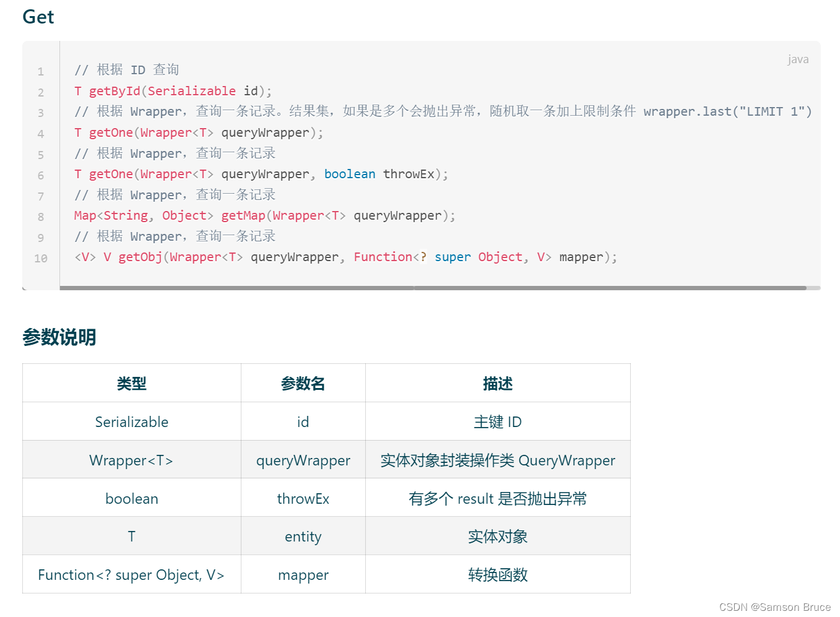
Task: Click the '实体对象封装操作类 QueryWrapper' cell
Action: point(498,460)
